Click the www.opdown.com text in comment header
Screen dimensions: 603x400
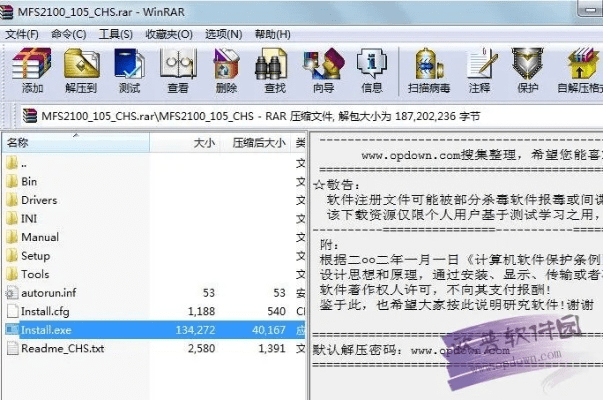point(411,155)
